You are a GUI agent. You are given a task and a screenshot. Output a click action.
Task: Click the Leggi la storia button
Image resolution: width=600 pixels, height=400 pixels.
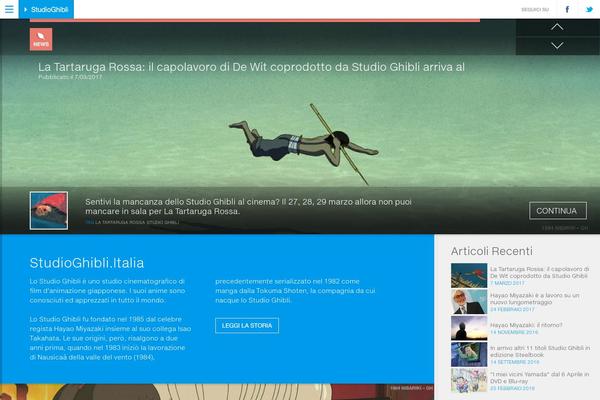(247, 325)
